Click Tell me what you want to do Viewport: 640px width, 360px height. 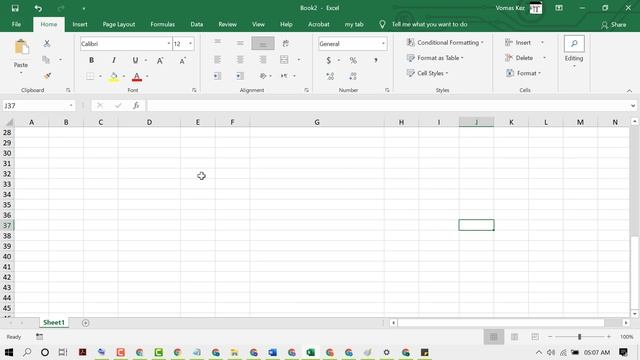click(x=429, y=24)
